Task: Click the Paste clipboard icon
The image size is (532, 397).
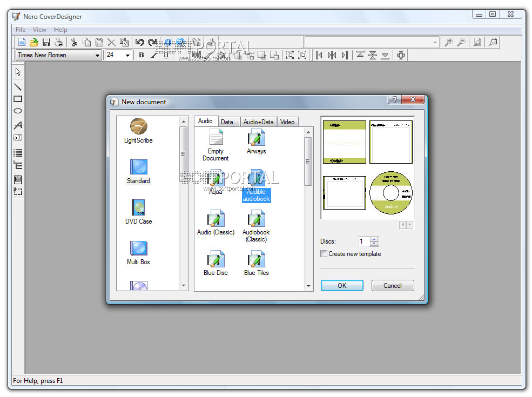Action: coord(99,42)
